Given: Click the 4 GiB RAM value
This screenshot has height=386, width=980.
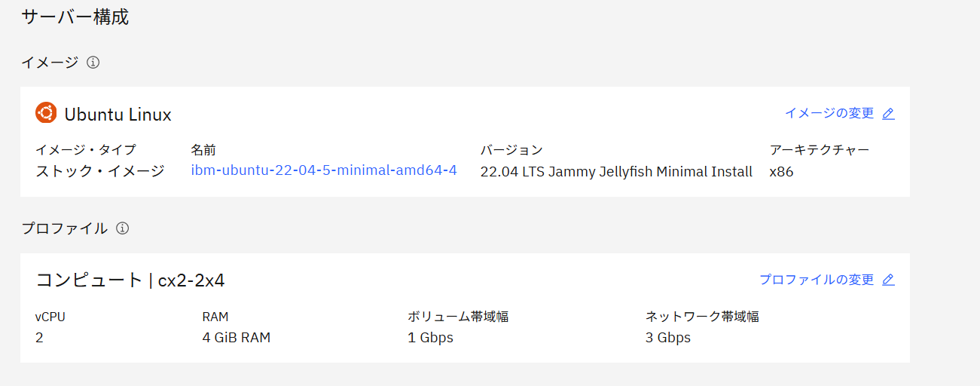Looking at the screenshot, I should tap(237, 338).
